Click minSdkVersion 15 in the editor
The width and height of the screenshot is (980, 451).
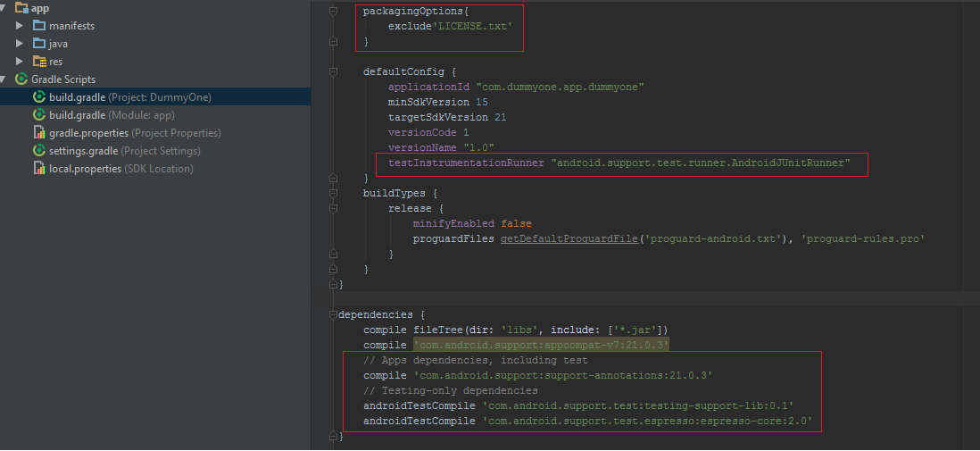[438, 102]
